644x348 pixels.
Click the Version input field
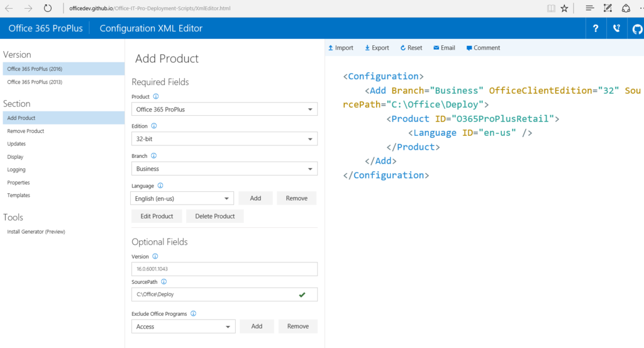tap(224, 269)
